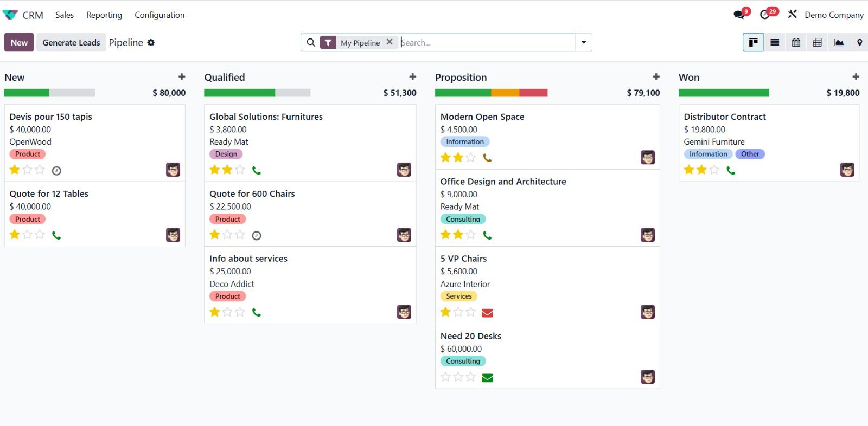Click the Generate Leads button
This screenshot has width=868, height=426.
point(71,42)
